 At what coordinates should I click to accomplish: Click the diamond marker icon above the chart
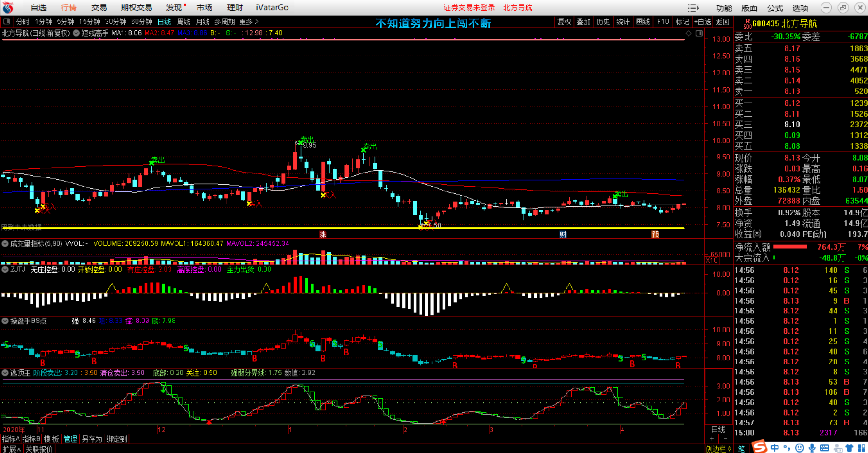pos(689,33)
